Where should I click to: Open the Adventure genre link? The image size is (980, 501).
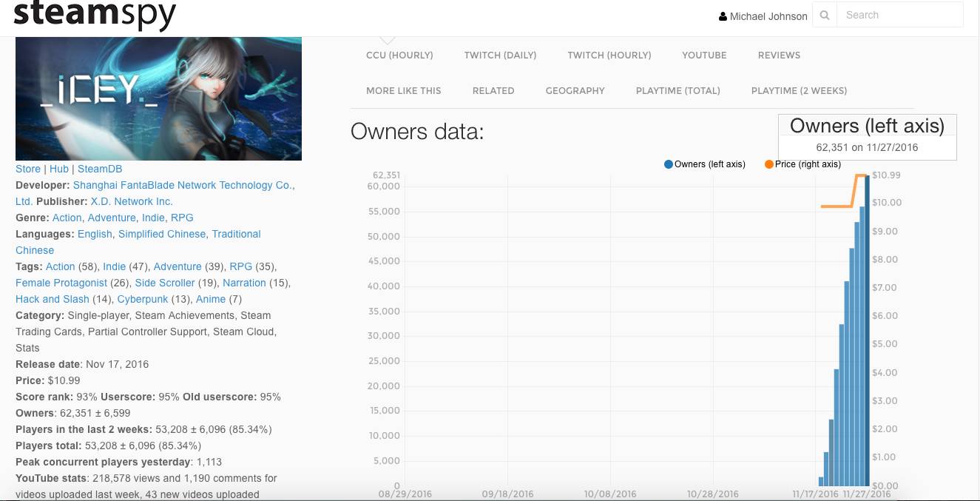click(112, 218)
